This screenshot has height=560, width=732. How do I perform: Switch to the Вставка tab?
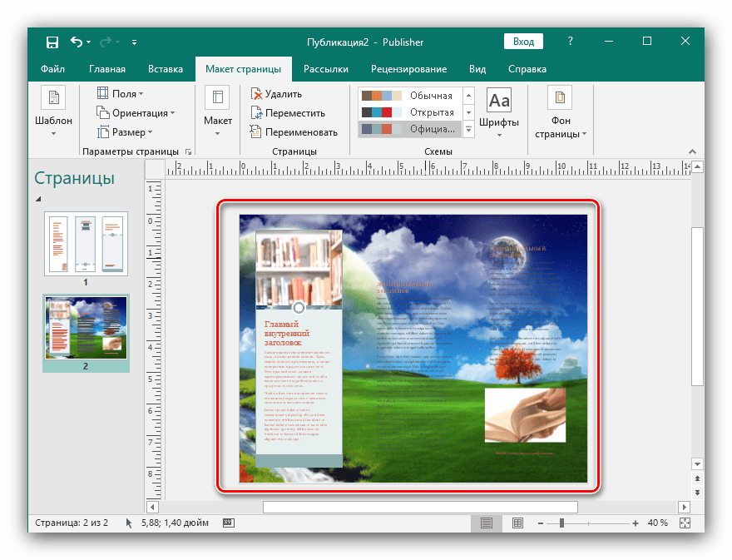coord(166,69)
